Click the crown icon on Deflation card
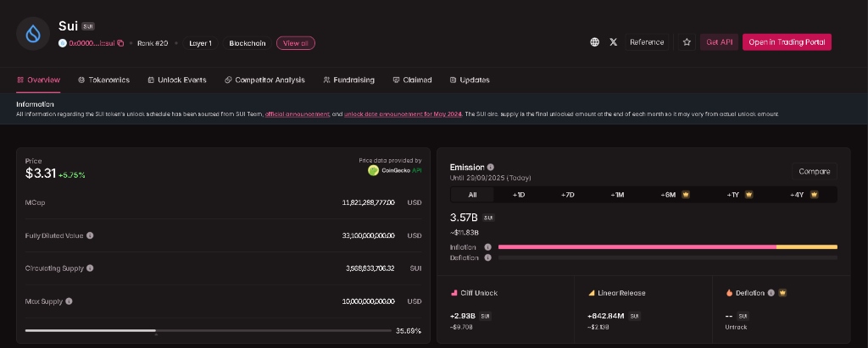The width and height of the screenshot is (868, 348). pyautogui.click(x=782, y=293)
